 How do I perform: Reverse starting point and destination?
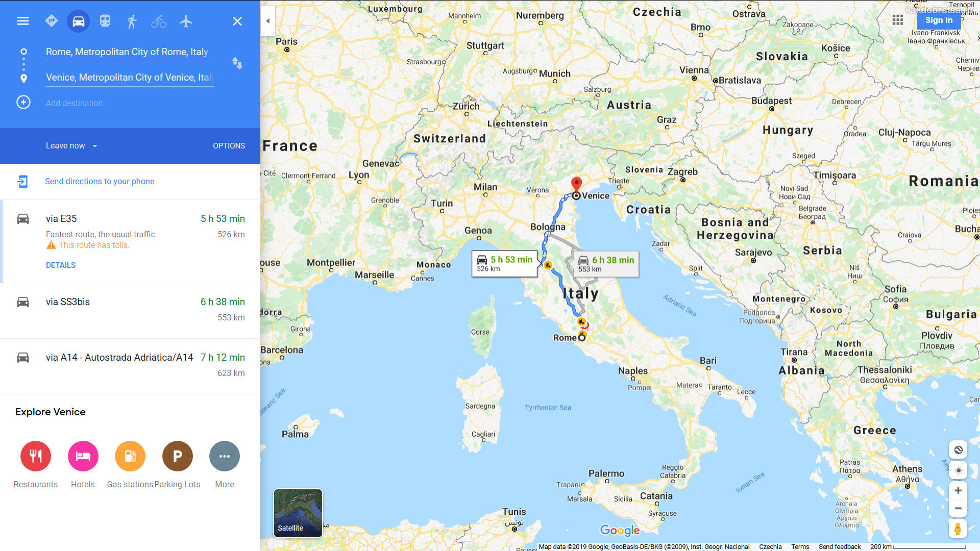click(237, 63)
